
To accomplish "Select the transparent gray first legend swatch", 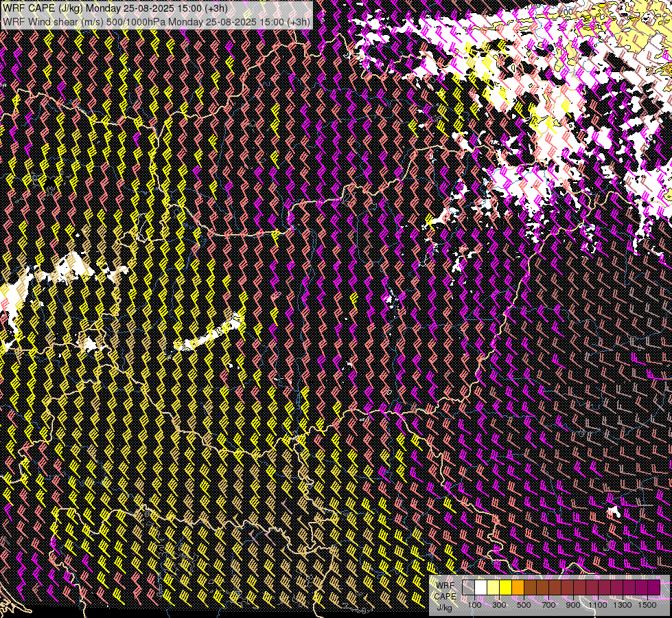I will pos(468,588).
